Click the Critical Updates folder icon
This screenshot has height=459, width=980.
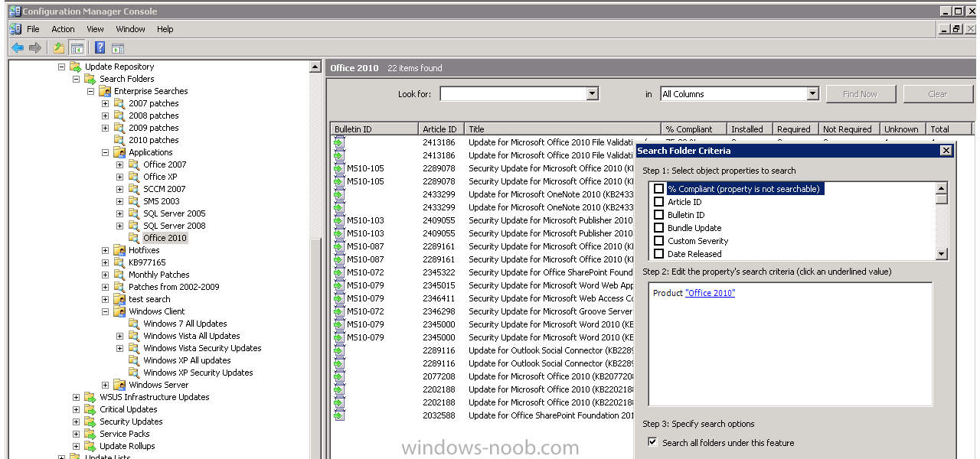point(90,409)
